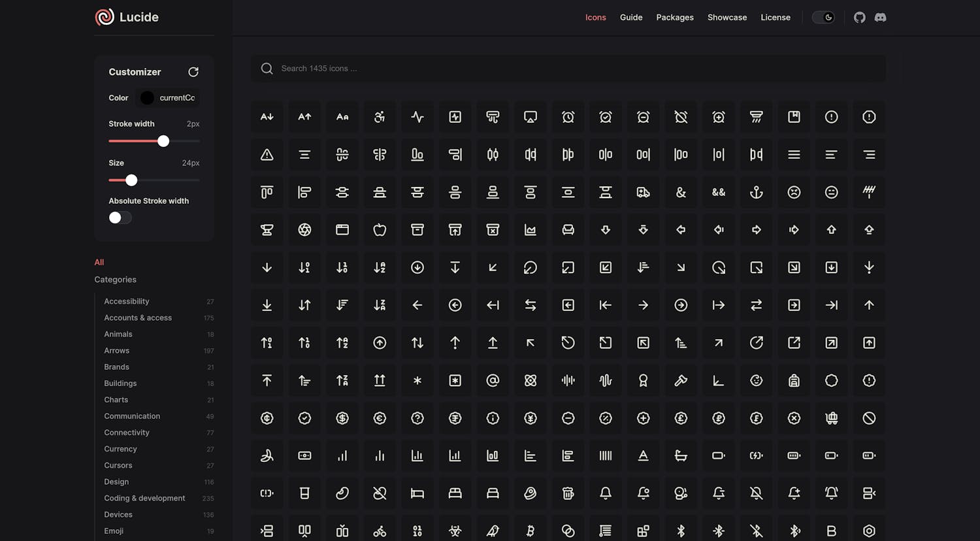Click the warning triangle alert icon
Image resolution: width=980 pixels, height=541 pixels.
point(267,155)
